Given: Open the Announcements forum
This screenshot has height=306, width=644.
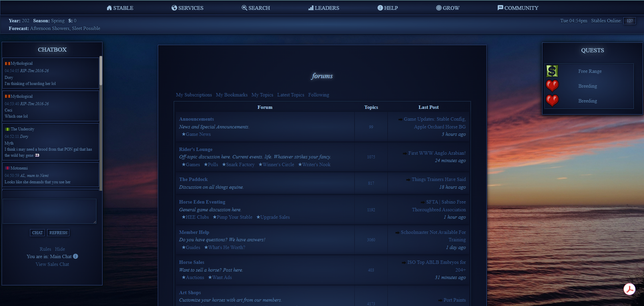Looking at the screenshot, I should (197, 119).
